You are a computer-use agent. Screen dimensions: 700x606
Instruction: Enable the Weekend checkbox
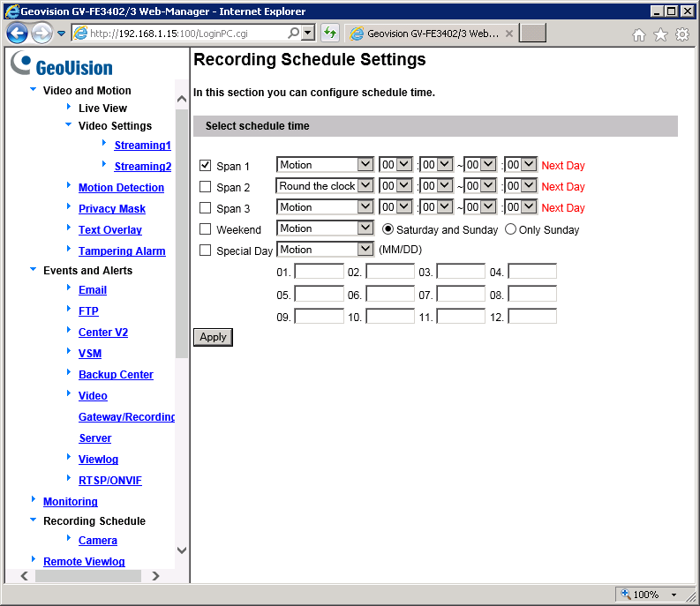pyautogui.click(x=205, y=229)
